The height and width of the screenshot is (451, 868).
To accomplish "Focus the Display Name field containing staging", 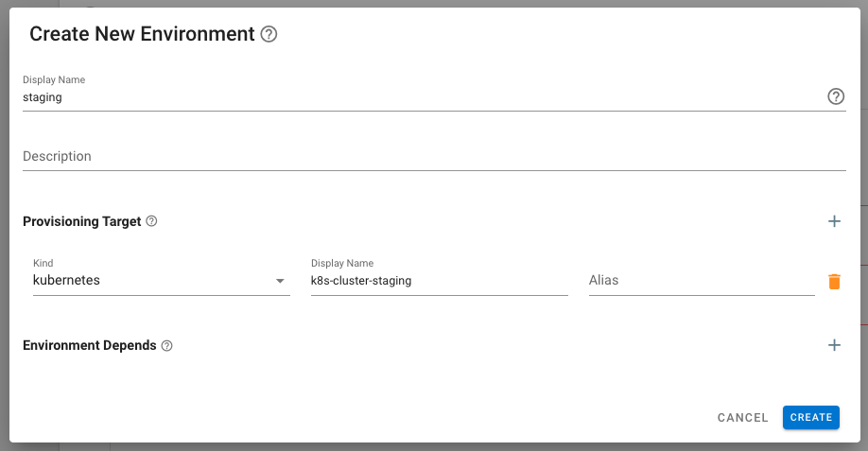I will 416,96.
